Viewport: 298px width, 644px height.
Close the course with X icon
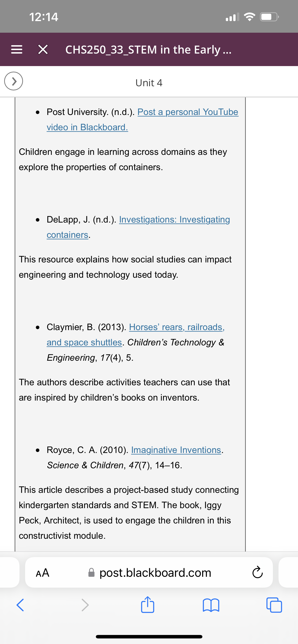43,50
